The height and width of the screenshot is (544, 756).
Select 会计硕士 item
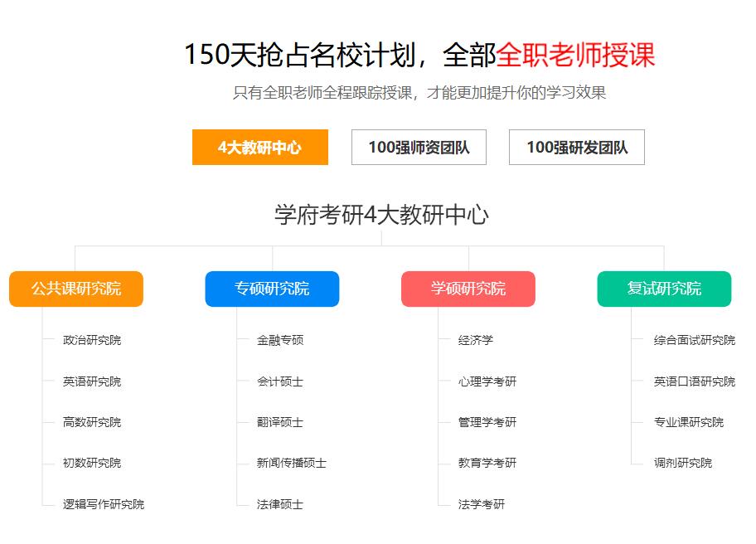279,381
